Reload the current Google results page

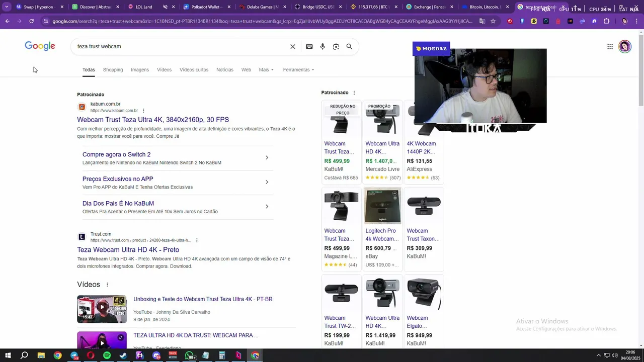[31, 21]
